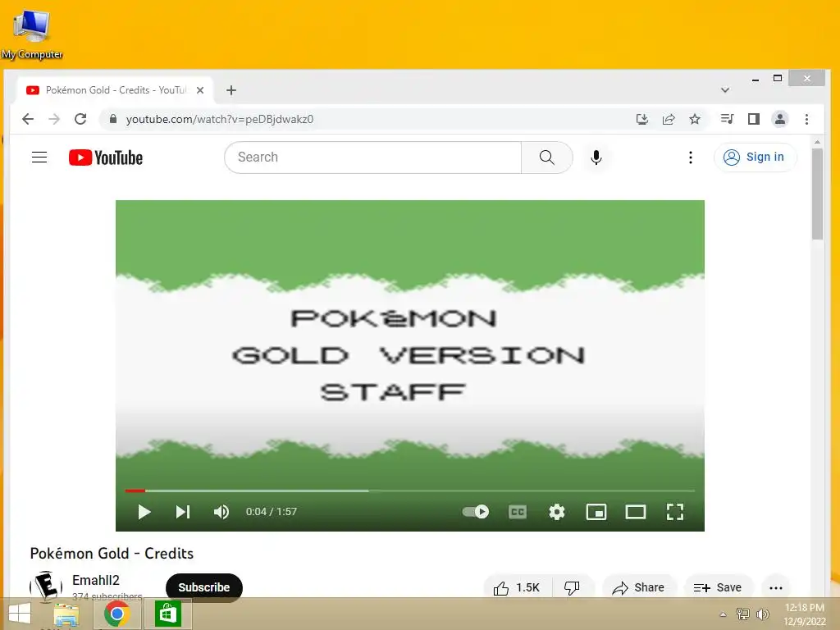Toggle closed captions CC button
Screen dimensions: 840x630
click(518, 512)
